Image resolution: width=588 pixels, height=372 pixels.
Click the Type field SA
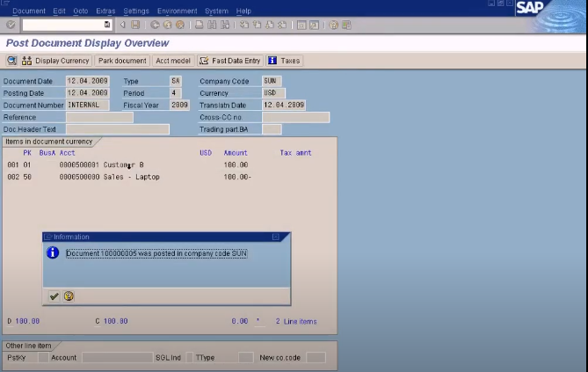point(176,81)
